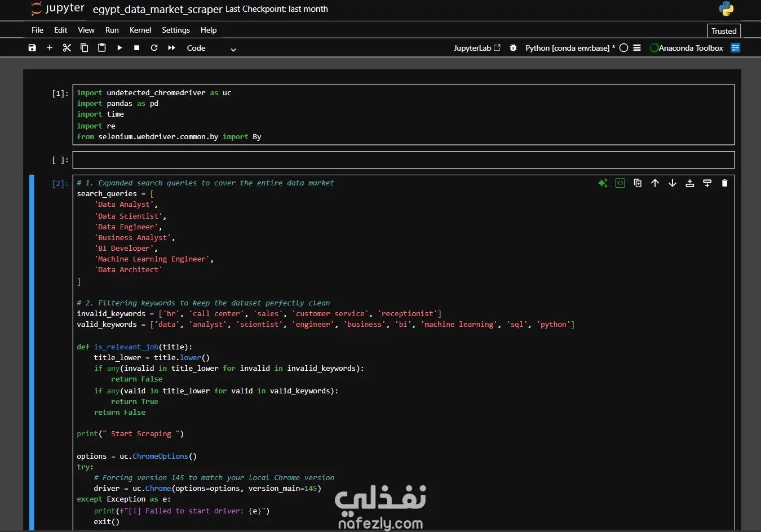Restart the kernel using the circular arrow icon

[154, 48]
